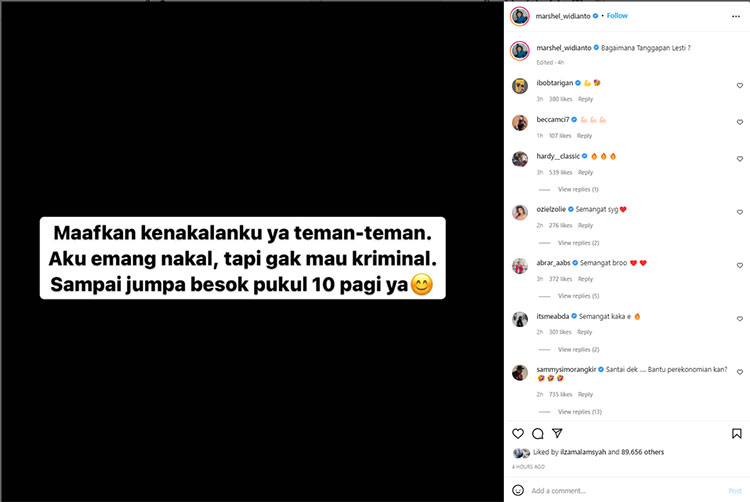Click the Add a comment field
The image size is (750, 502).
627,491
